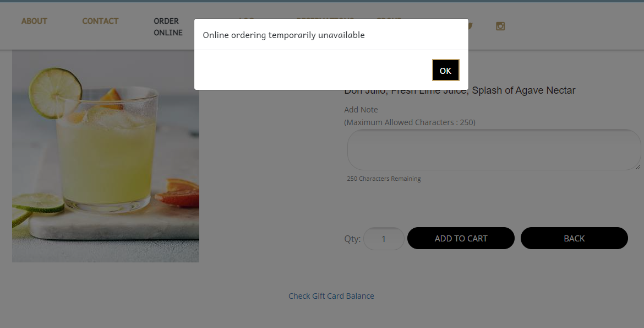Viewport: 644px width, 328px height.
Task: Dismiss the dialog with the OK button
Action: coord(446,71)
